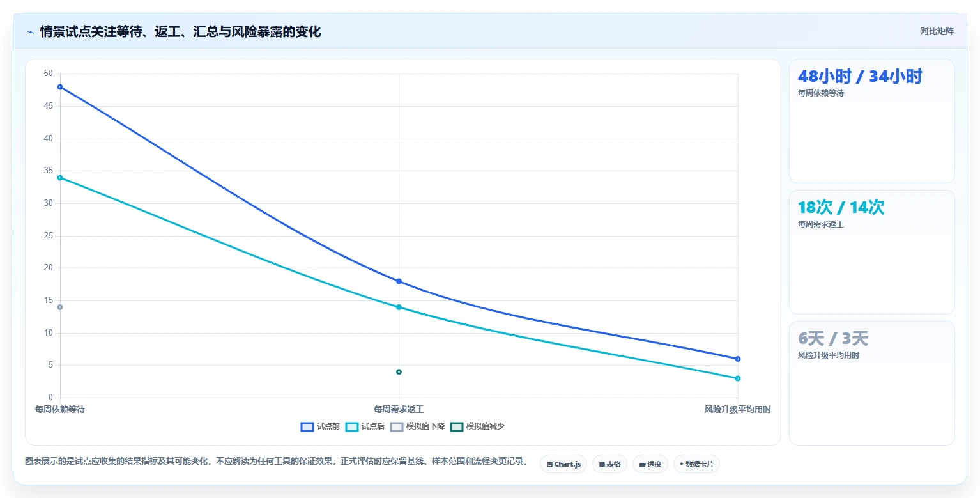Click the 试点前 point at 风险升级平均用时

738,359
